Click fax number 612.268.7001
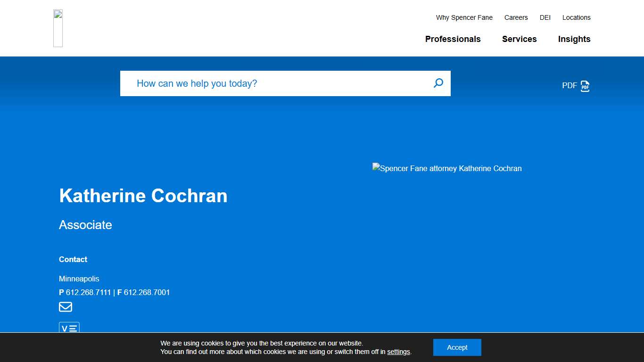 click(147, 292)
